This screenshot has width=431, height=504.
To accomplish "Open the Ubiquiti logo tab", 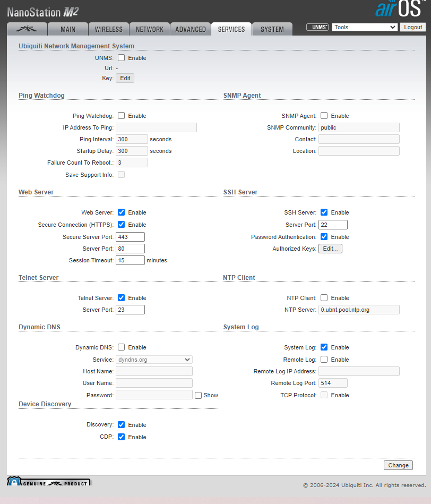I will pyautogui.click(x=27, y=29).
